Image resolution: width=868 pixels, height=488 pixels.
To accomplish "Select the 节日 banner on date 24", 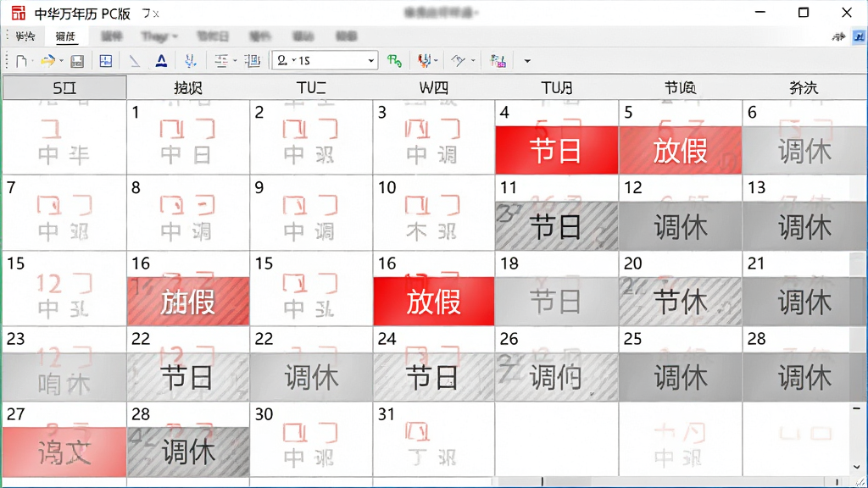I will click(x=434, y=377).
